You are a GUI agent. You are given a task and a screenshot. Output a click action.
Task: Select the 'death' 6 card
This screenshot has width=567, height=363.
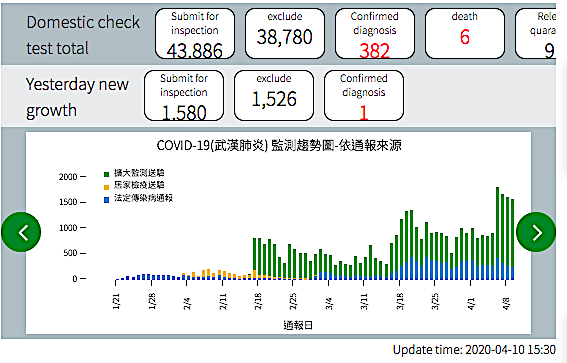click(x=465, y=34)
